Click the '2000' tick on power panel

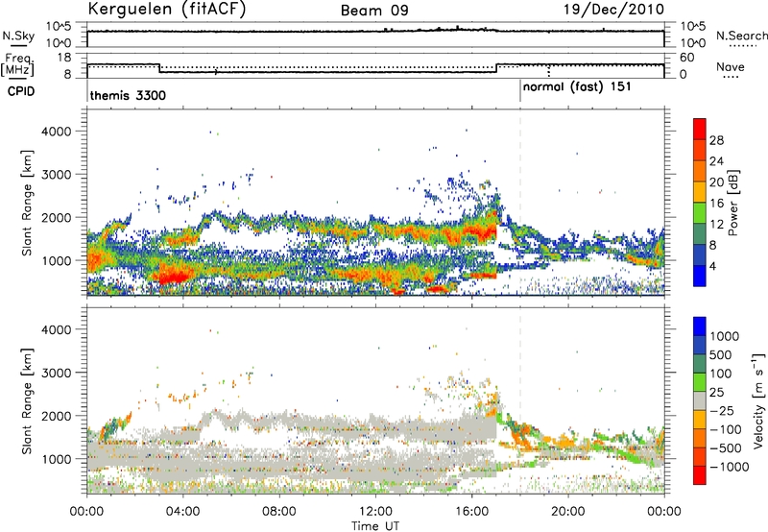(57, 217)
